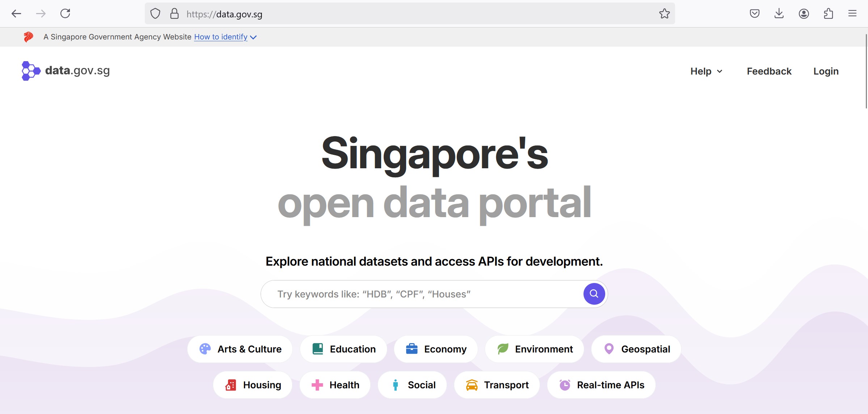The image size is (868, 414).
Task: Go back with the browser arrow
Action: (16, 14)
